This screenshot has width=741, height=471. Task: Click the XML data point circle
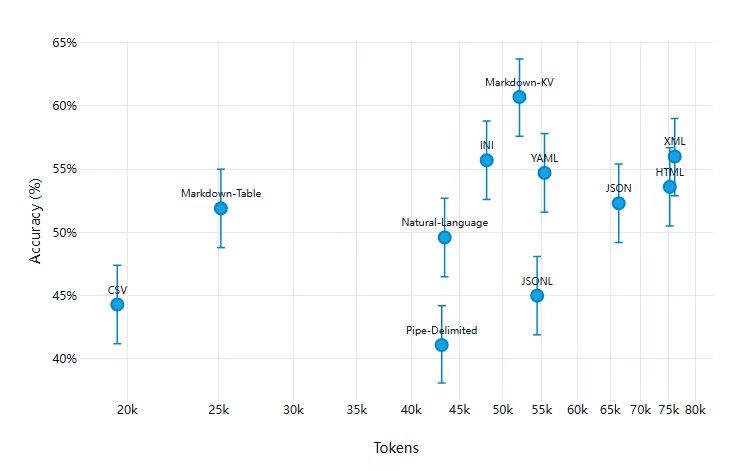[x=675, y=156]
